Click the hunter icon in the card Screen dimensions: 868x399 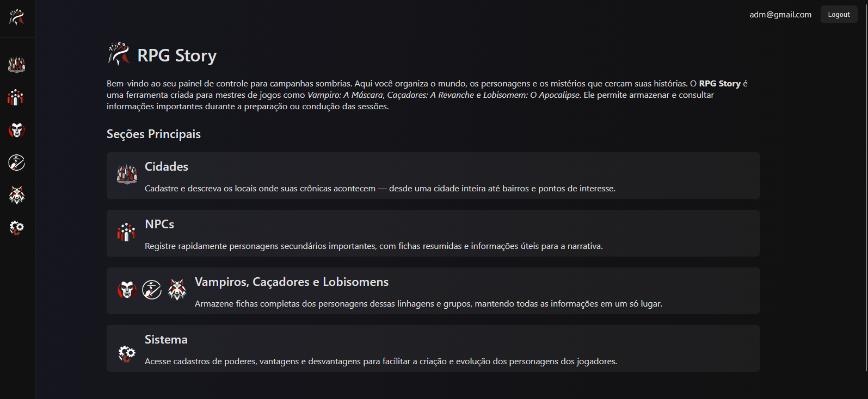pos(152,290)
